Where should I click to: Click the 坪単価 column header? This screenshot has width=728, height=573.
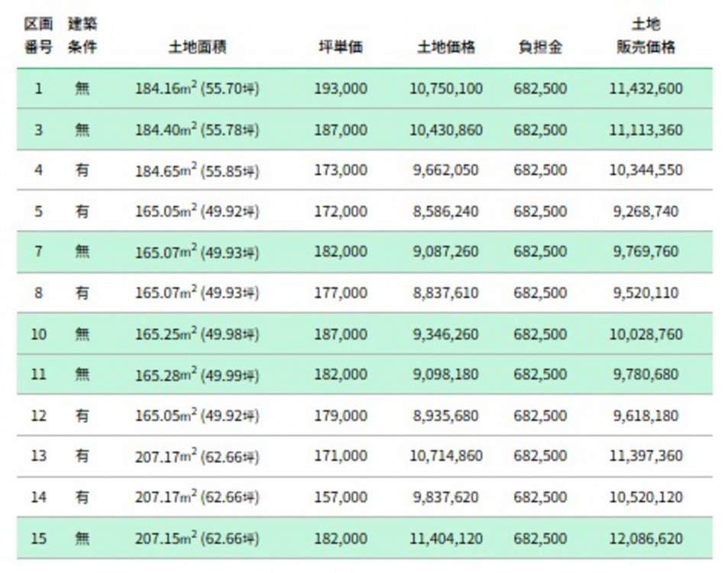pyautogui.click(x=340, y=47)
